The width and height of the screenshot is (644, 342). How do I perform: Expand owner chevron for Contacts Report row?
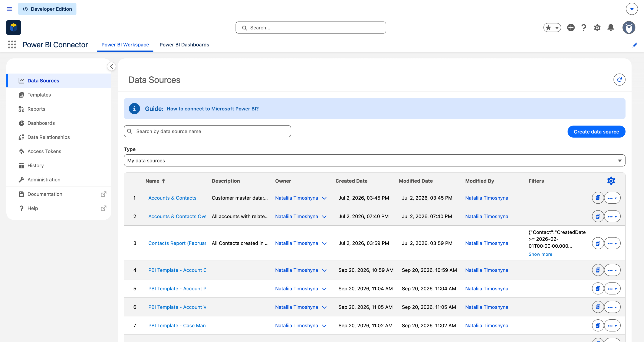click(x=324, y=243)
